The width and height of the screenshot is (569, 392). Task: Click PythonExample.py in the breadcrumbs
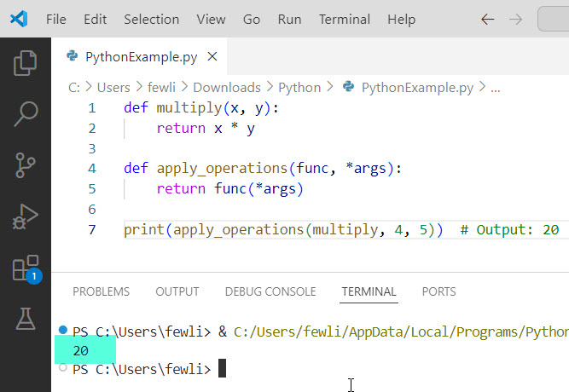click(417, 88)
